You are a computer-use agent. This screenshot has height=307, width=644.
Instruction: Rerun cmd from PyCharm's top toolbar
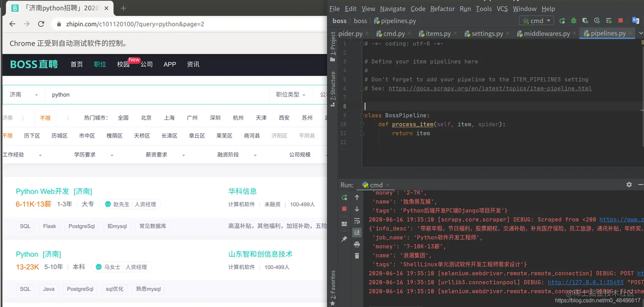pos(562,20)
